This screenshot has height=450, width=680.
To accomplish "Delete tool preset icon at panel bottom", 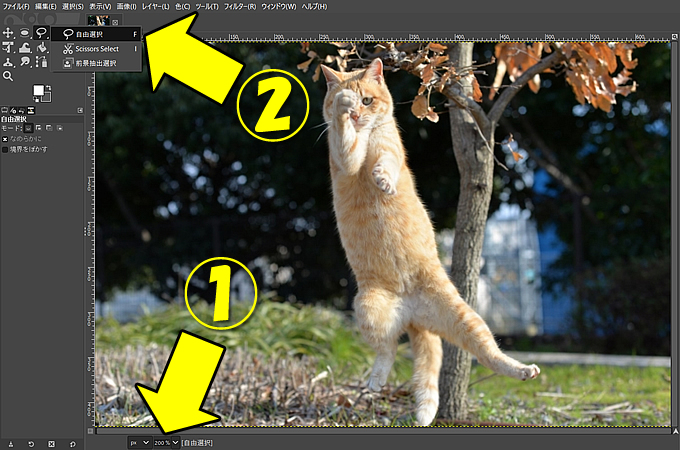I will tap(51, 444).
